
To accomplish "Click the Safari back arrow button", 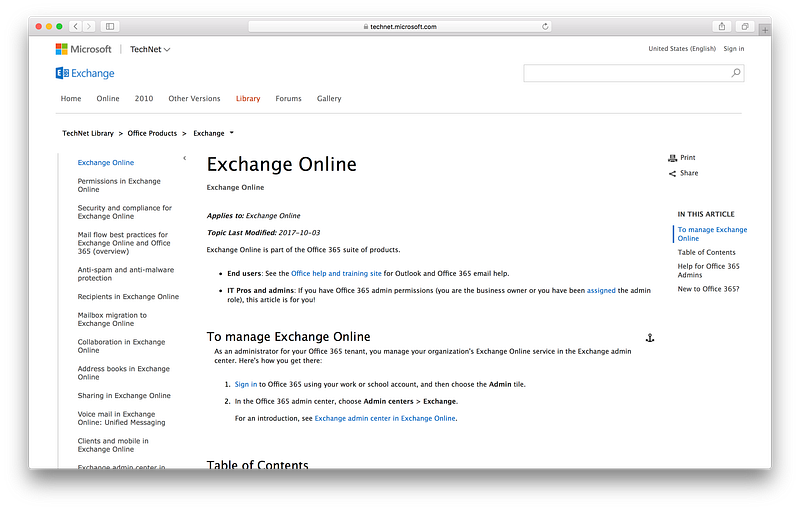I will [76, 27].
